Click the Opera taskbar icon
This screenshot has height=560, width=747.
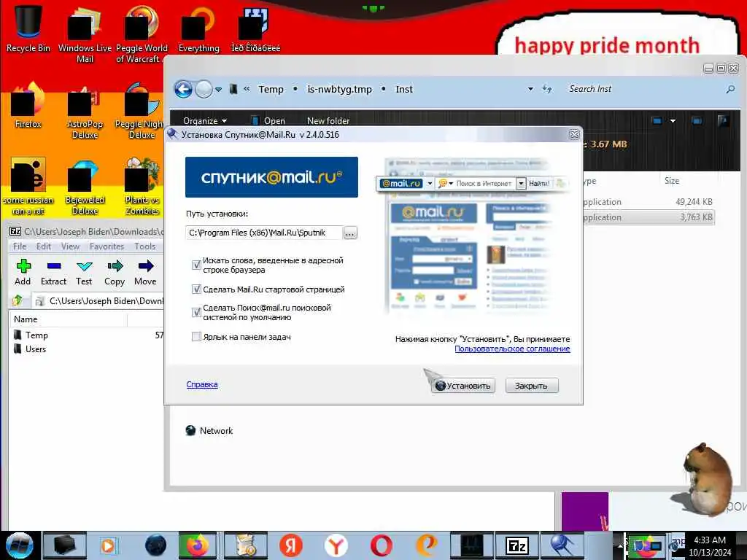click(381, 545)
